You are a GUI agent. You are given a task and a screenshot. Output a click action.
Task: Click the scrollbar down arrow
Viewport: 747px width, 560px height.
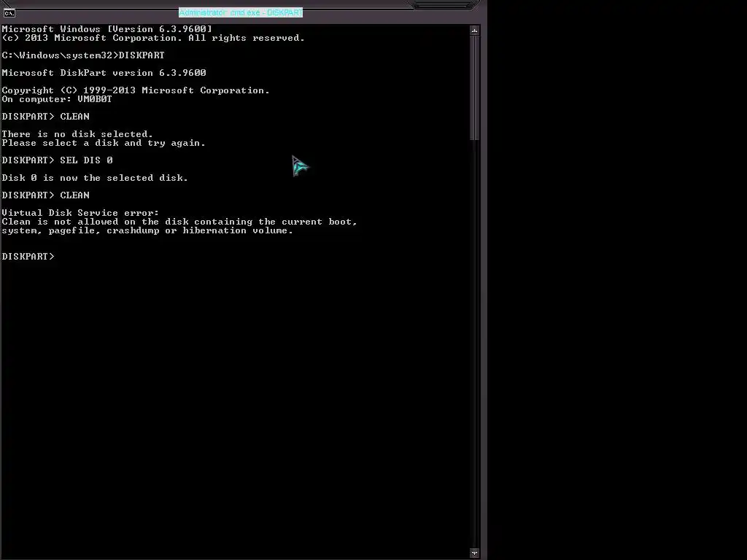tap(474, 553)
